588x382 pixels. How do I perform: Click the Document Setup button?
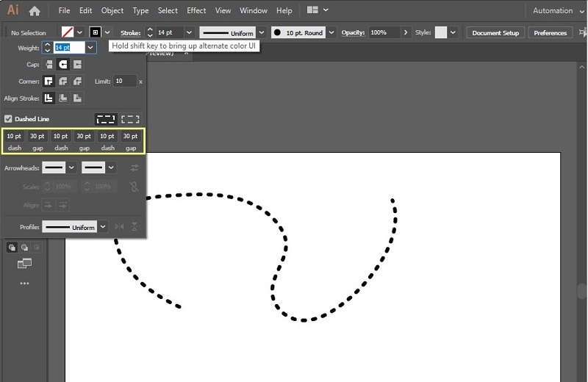(495, 32)
